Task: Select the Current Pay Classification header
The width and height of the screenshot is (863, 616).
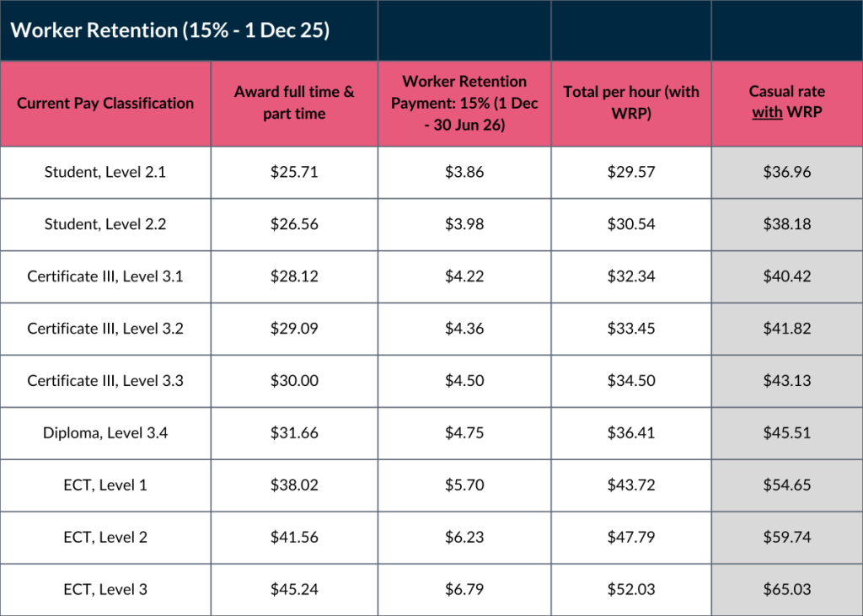Action: click(x=105, y=103)
